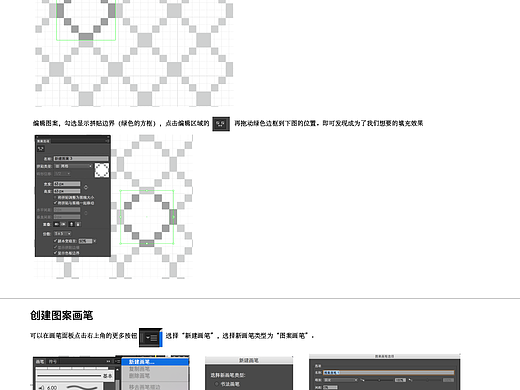The image size is (520, 390).
Task: Click the inline brush panel more-button icon
Action: [151, 337]
